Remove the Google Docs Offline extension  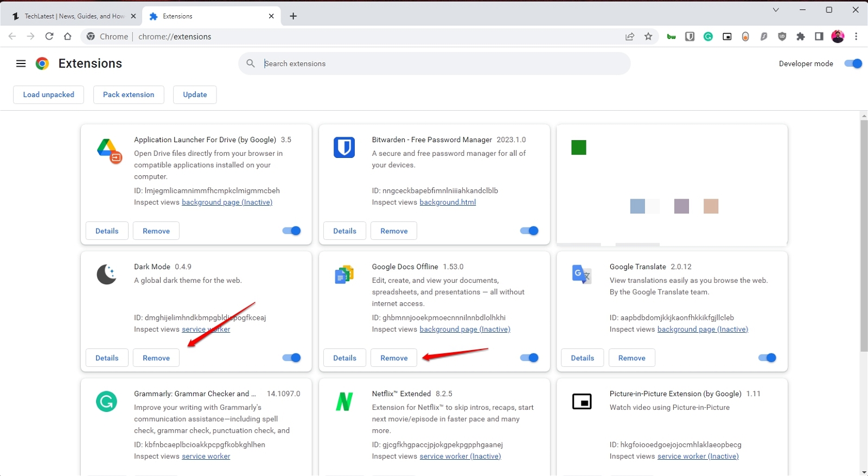394,358
